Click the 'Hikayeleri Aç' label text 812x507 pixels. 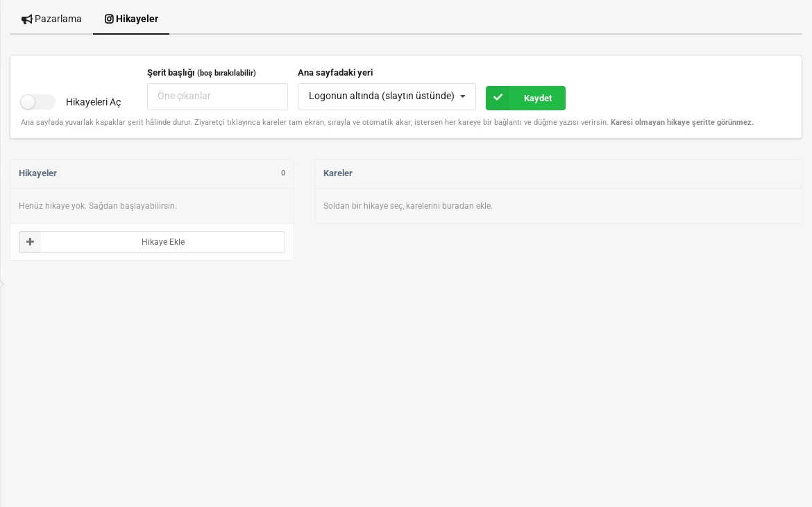click(x=93, y=103)
